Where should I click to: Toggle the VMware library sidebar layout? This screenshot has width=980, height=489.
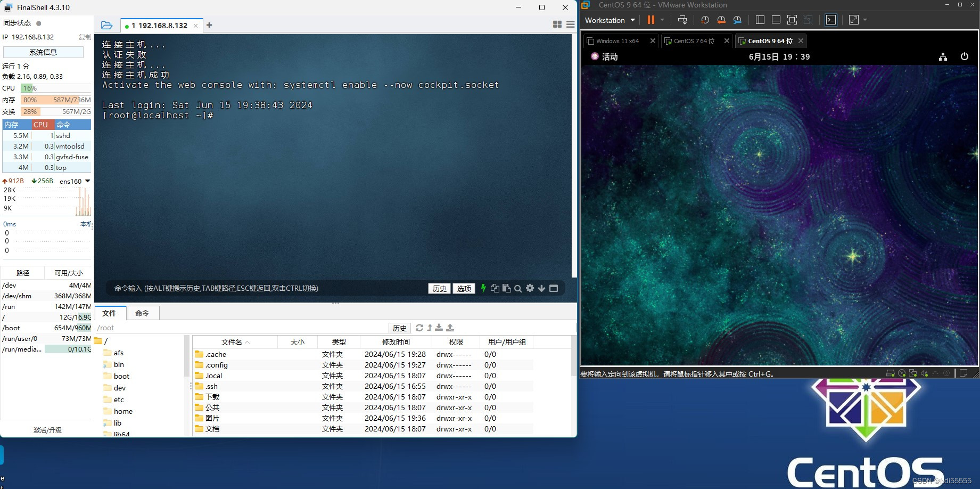click(760, 20)
